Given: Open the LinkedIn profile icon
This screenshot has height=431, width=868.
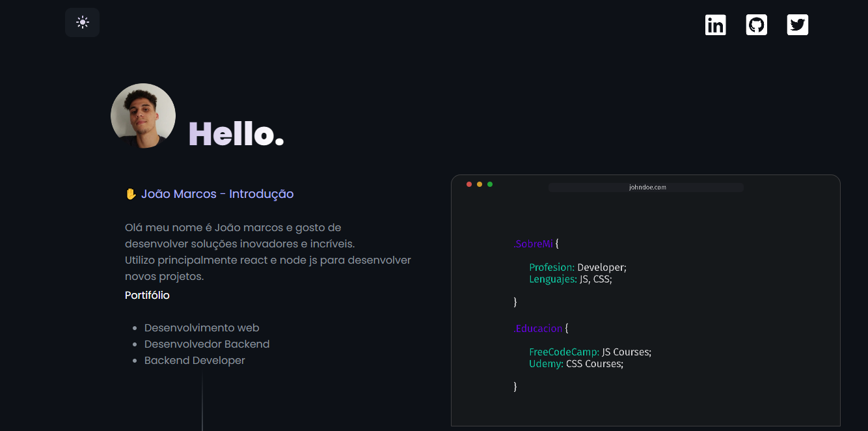Looking at the screenshot, I should coord(715,24).
